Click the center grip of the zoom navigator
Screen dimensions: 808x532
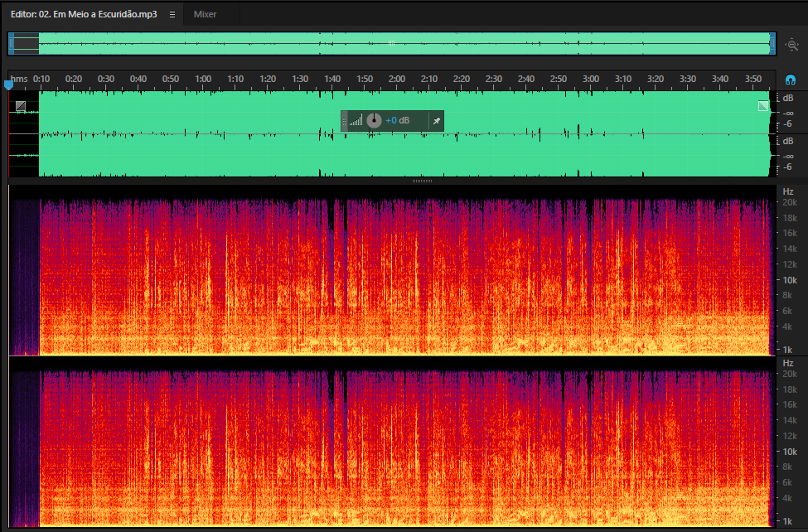click(392, 43)
